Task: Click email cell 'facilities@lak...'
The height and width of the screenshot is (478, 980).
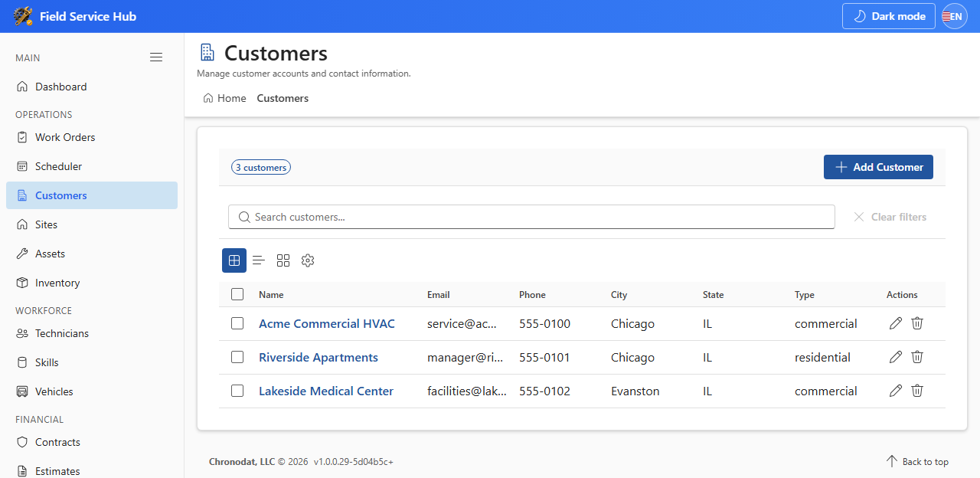Action: click(x=467, y=391)
